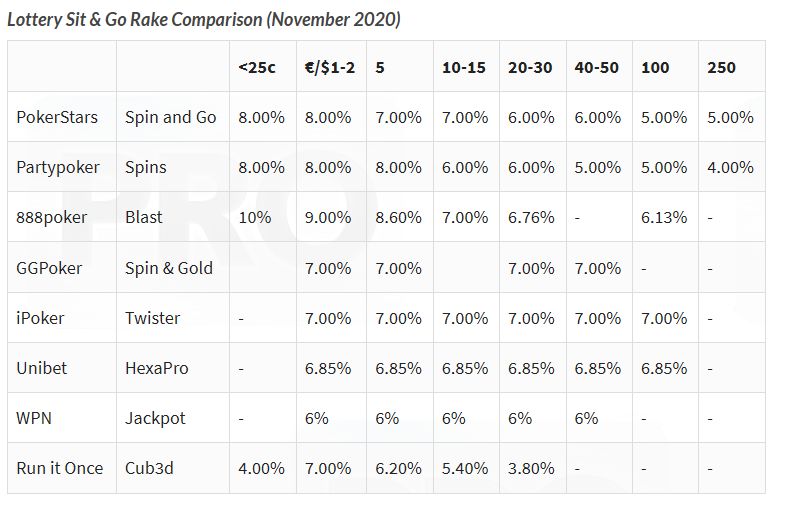
Task: Select the HexaPro game cell
Action: click(x=157, y=368)
